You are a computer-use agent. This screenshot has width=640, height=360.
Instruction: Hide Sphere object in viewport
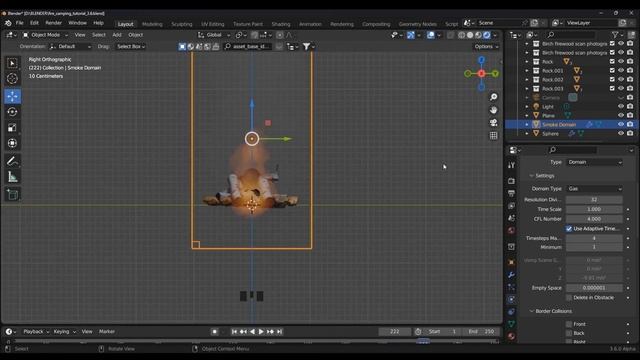click(621, 133)
